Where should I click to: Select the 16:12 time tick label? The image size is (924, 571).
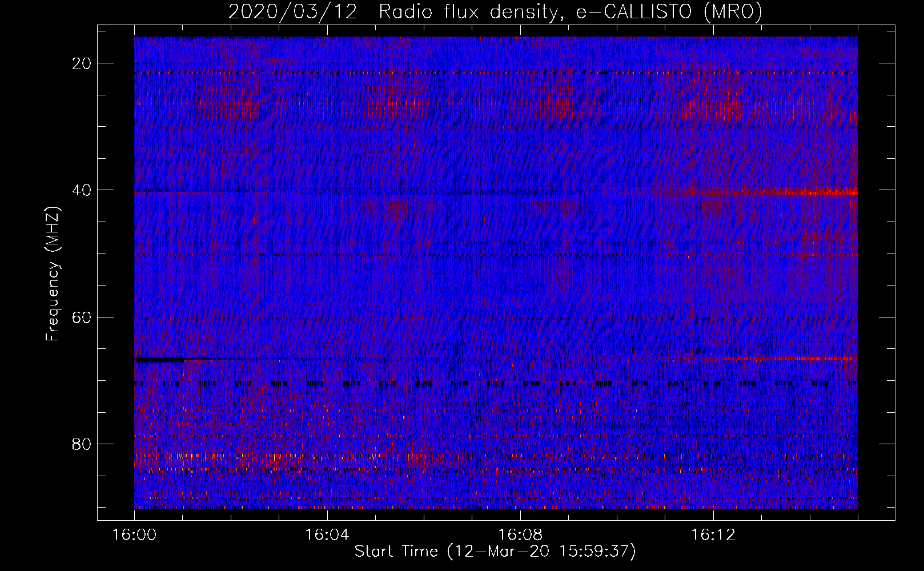click(713, 535)
